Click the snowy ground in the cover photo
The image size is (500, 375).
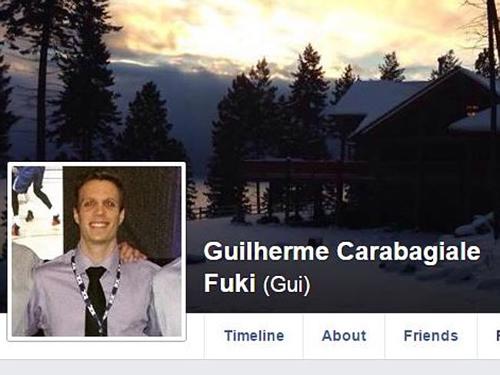coord(333,233)
